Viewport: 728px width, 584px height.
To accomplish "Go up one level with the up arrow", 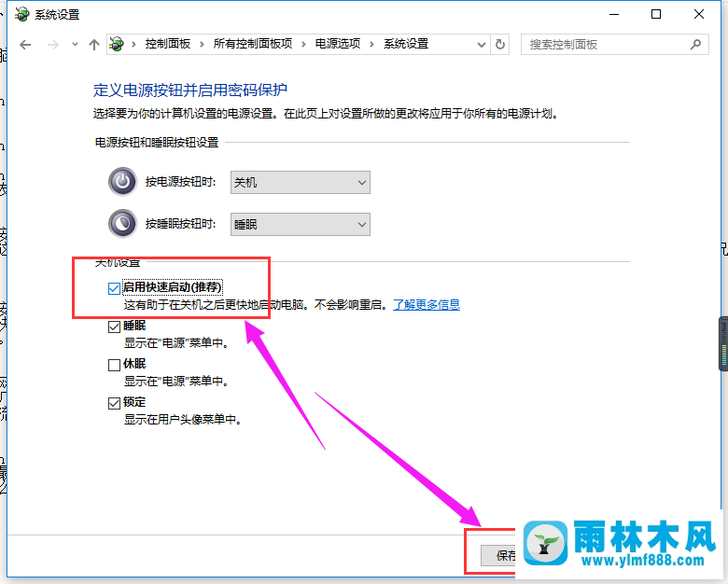I will click(x=94, y=45).
